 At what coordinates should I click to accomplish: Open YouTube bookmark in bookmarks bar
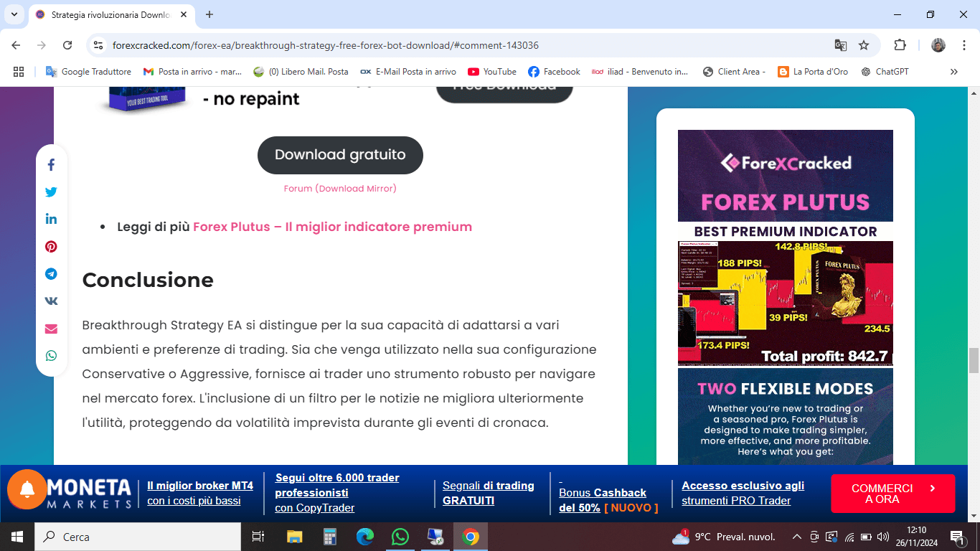(x=491, y=72)
